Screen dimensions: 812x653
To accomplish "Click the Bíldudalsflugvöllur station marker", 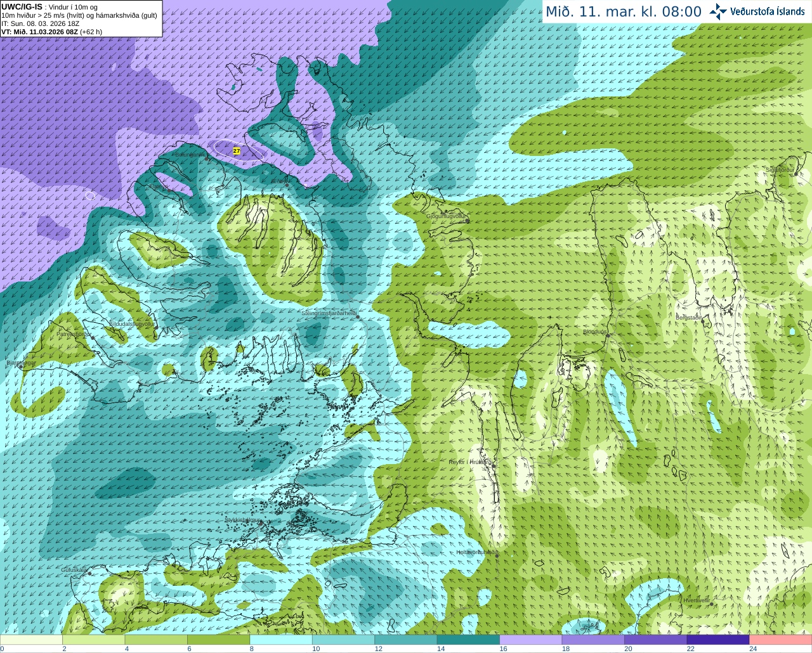I will [155, 326].
